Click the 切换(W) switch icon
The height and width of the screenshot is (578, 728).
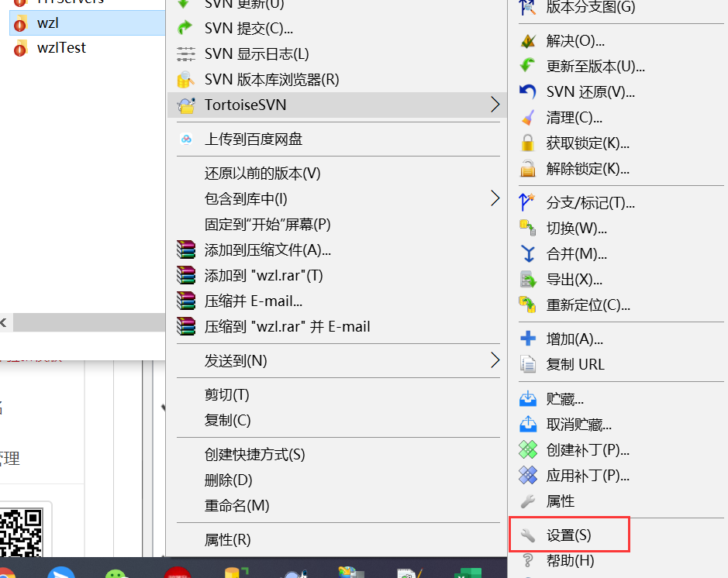pyautogui.click(x=528, y=228)
